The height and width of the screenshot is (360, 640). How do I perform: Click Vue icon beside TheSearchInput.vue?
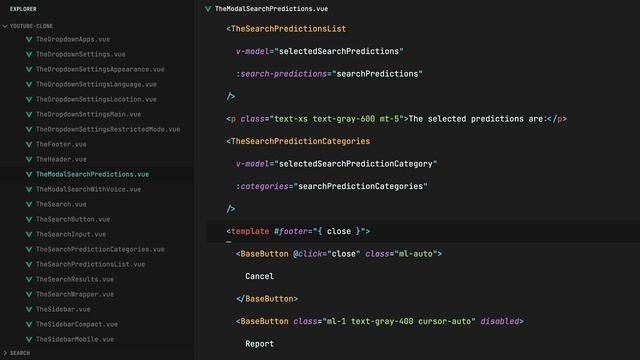click(29, 234)
